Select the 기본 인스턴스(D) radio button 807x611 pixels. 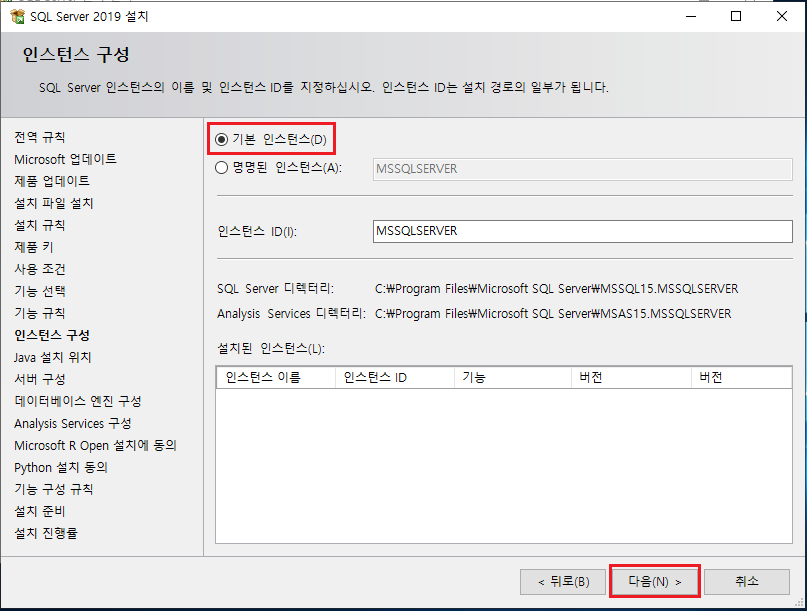click(x=221, y=139)
